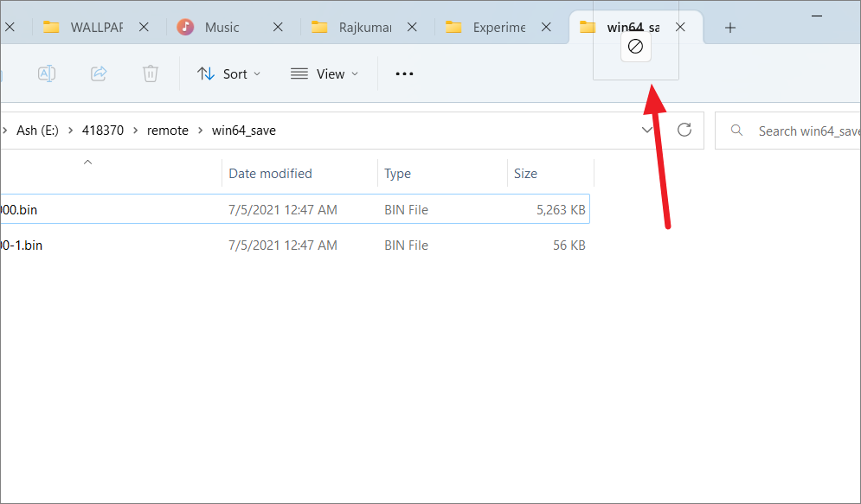Navigate to Ash (E:) in breadcrumb
The image size is (861, 504).
coord(37,131)
